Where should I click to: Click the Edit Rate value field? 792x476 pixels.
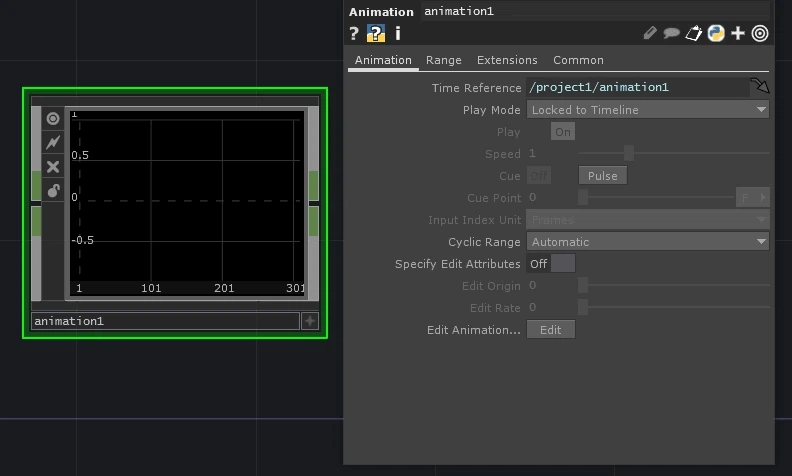[551, 307]
